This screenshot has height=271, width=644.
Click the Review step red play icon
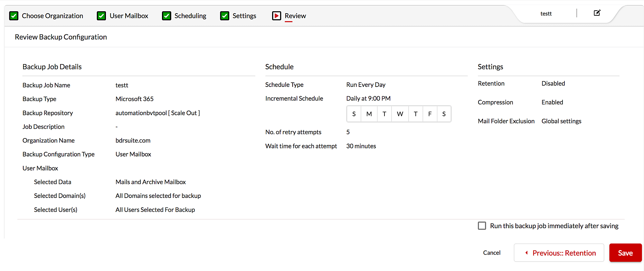(x=277, y=16)
